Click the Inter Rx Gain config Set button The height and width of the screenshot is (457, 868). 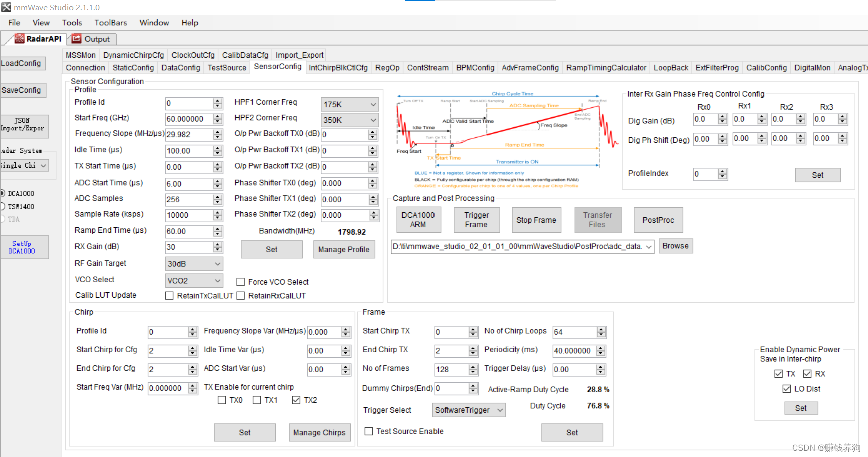818,175
